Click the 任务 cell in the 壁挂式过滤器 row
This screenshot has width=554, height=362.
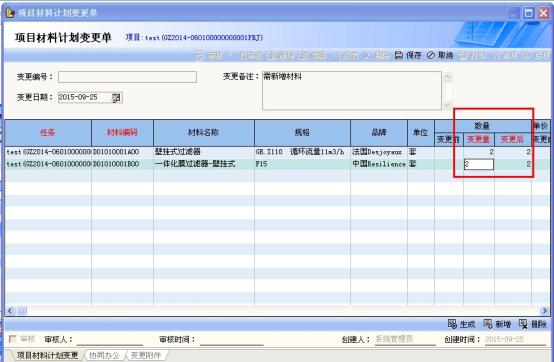point(48,152)
